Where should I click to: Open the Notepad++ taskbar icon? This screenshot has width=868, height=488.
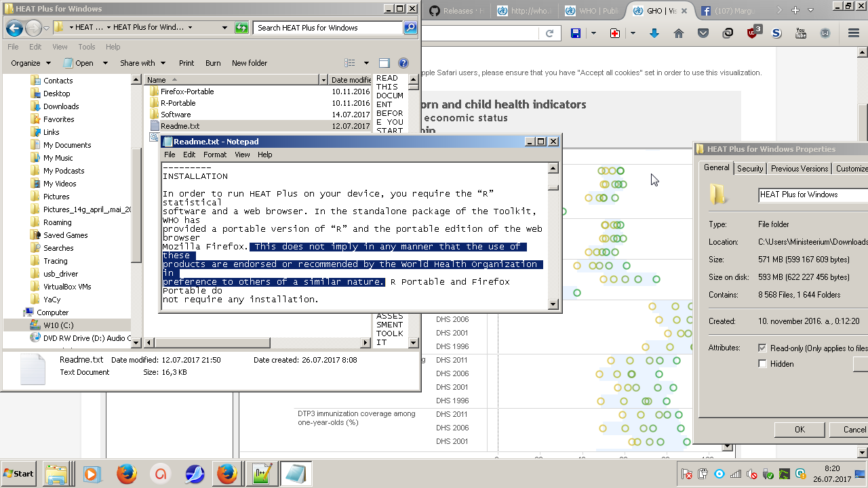[x=261, y=474]
